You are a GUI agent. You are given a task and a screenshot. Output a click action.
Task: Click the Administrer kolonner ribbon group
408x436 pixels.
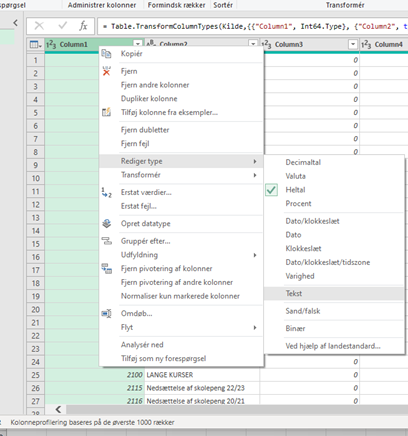102,5
